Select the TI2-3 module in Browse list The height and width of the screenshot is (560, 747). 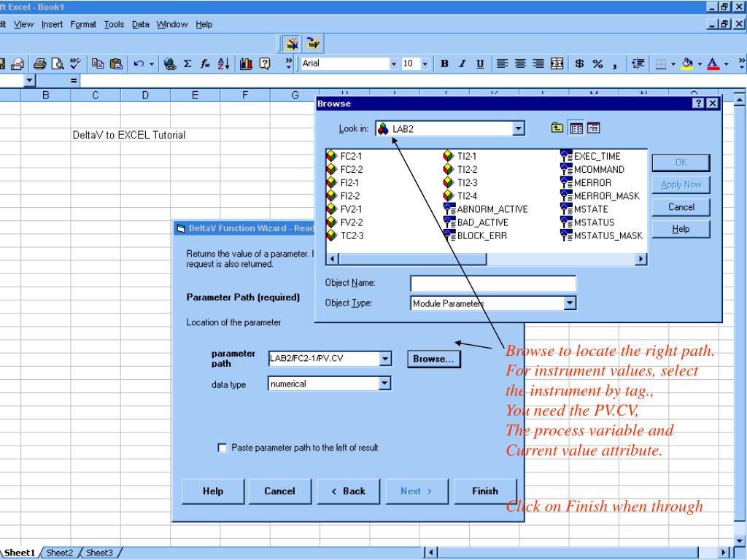(461, 183)
